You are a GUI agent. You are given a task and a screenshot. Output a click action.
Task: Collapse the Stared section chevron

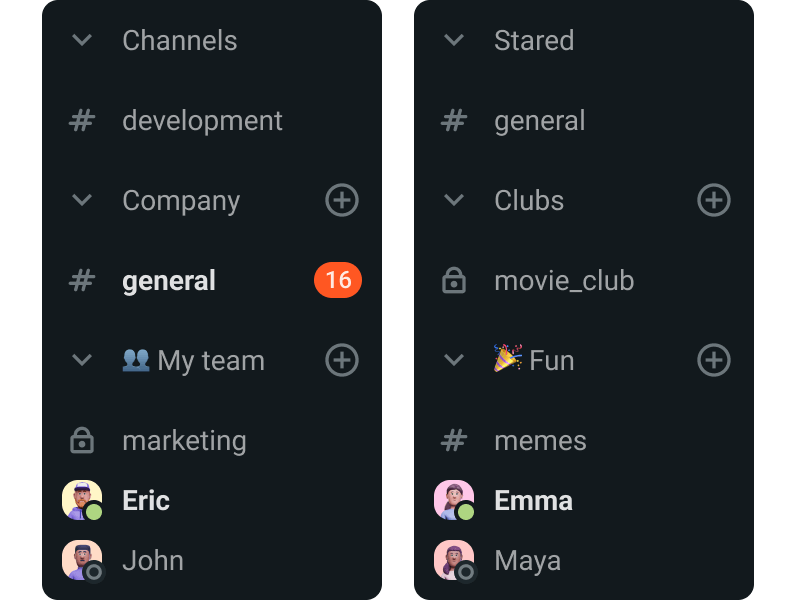point(454,40)
